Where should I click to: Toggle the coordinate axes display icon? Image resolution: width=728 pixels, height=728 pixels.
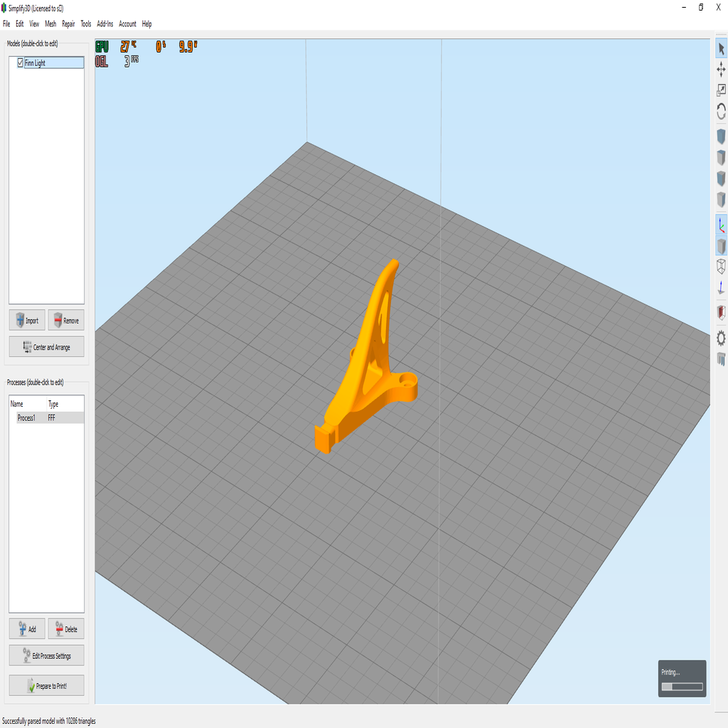pos(720,225)
